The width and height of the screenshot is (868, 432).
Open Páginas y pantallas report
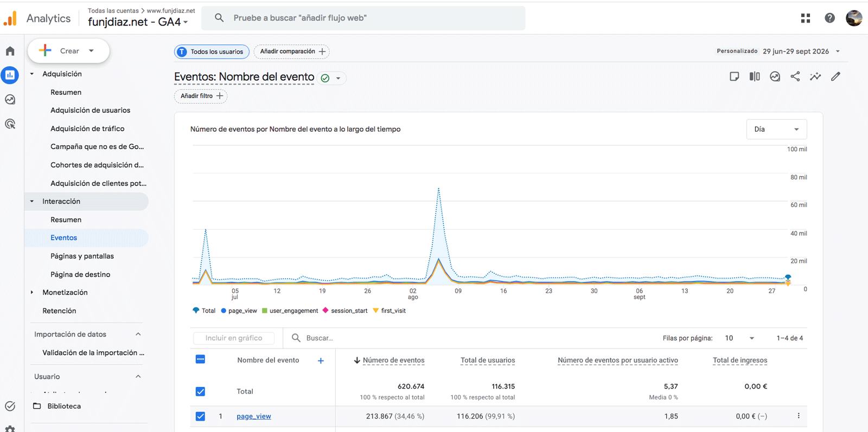click(82, 256)
